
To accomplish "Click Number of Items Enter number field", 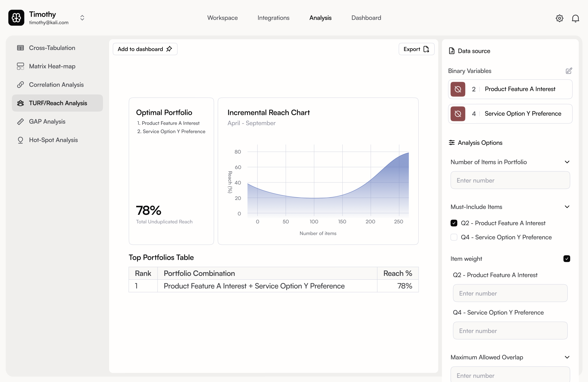I will click(510, 180).
